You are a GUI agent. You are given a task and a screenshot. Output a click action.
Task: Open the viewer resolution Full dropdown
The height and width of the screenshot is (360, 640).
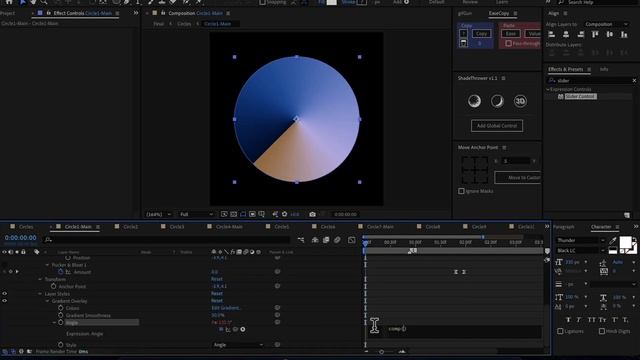(196, 214)
